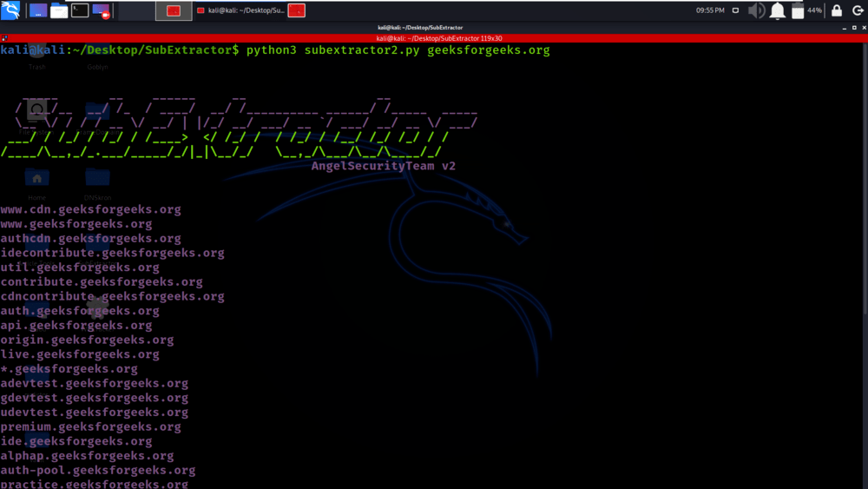868x489 pixels.
Task: Open the 09:55 PM clock in panel
Action: click(710, 10)
